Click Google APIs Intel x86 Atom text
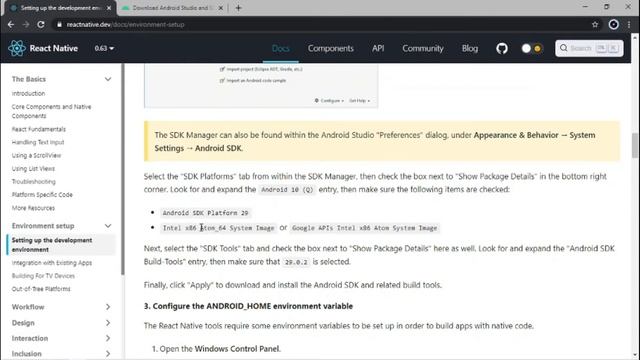This screenshot has width=640, height=360. click(x=364, y=228)
